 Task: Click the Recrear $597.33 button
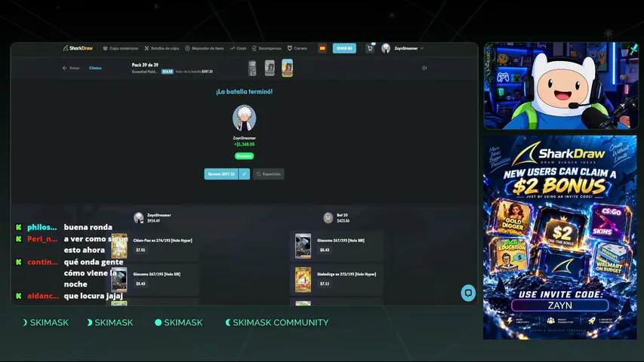[x=221, y=174]
